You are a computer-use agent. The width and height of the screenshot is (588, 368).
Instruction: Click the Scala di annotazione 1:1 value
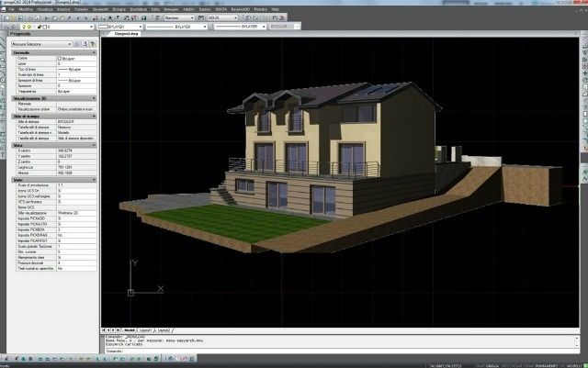[x=76, y=185]
